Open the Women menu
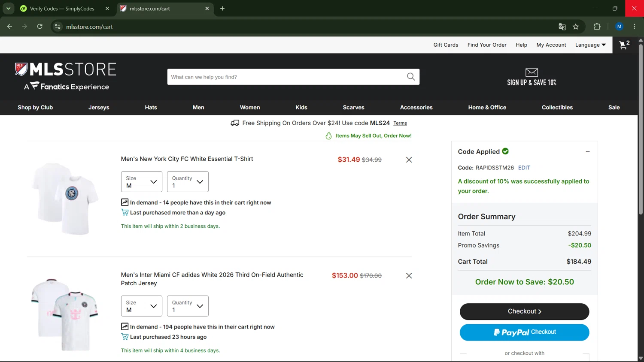 [250, 107]
